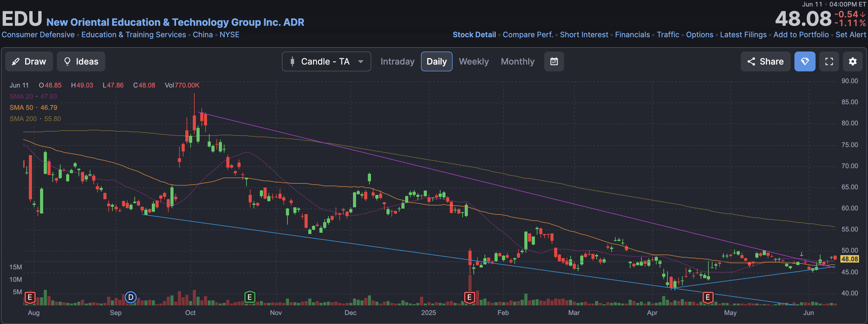Open Education & Training Services industry link
The image size is (868, 324).
[x=133, y=35]
